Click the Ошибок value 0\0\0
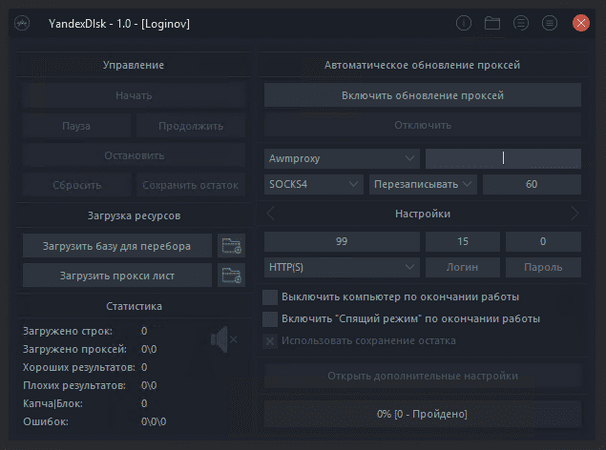 154,421
